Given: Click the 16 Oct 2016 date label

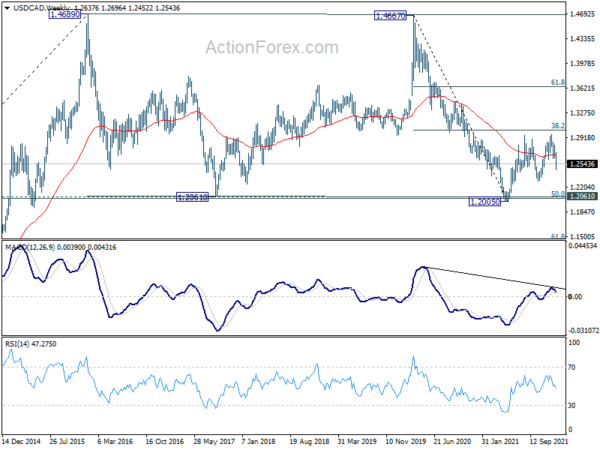Looking at the screenshot, I should point(165,441).
